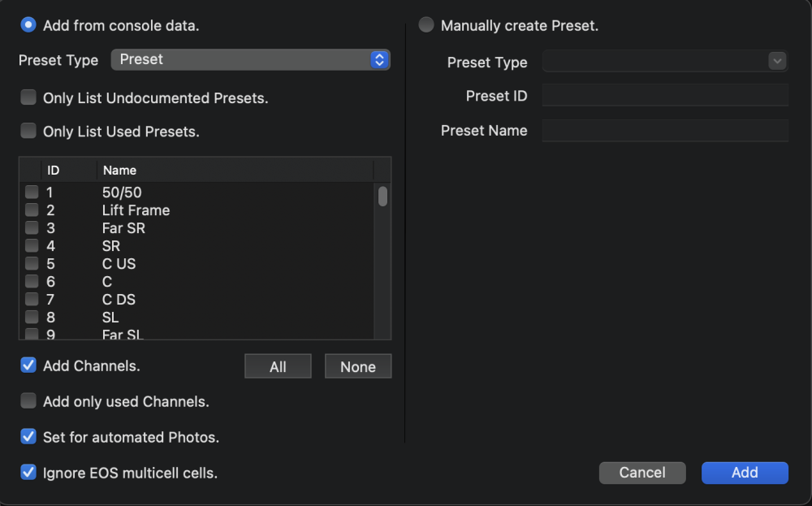812x506 pixels.
Task: Check the box next to preset 50/50
Action: tap(31, 192)
